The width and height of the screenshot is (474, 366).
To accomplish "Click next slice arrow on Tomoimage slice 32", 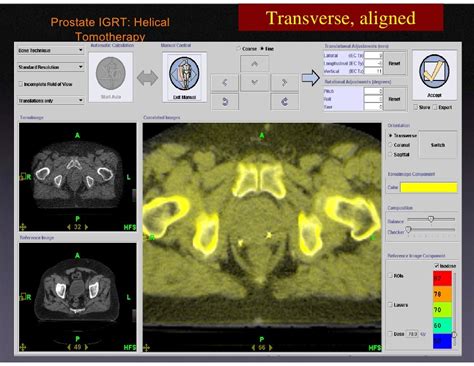I will pos(86,227).
